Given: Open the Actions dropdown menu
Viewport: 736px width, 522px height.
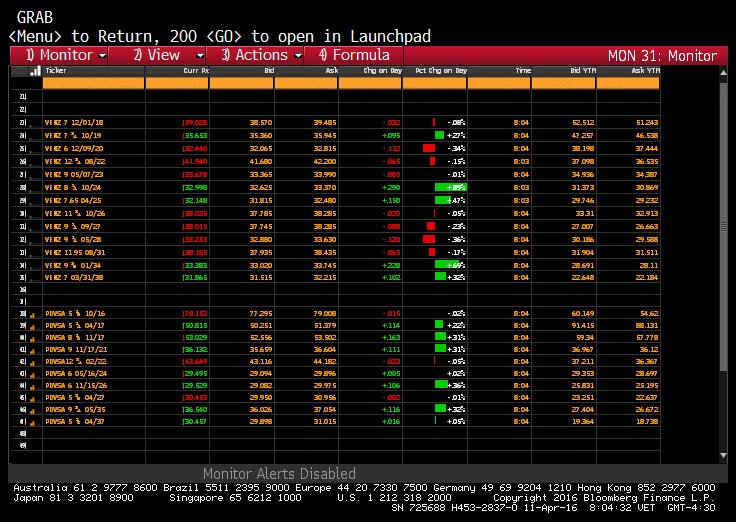Looking at the screenshot, I should point(261,55).
